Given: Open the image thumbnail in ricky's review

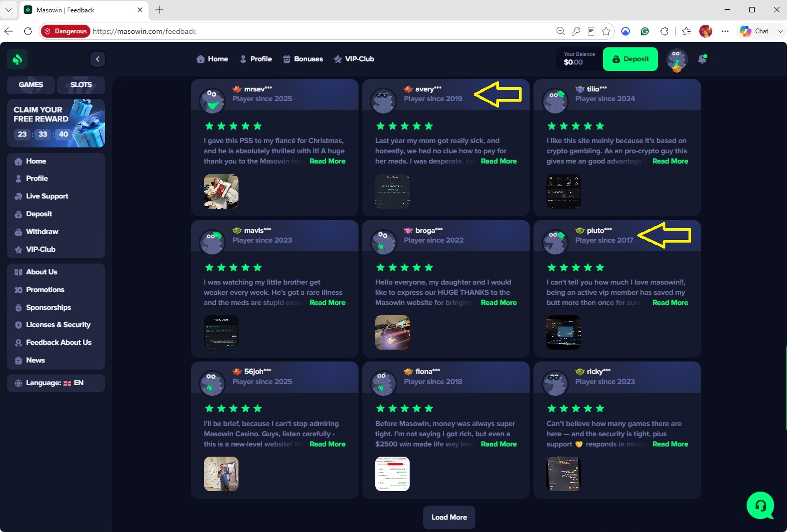Looking at the screenshot, I should click(564, 474).
